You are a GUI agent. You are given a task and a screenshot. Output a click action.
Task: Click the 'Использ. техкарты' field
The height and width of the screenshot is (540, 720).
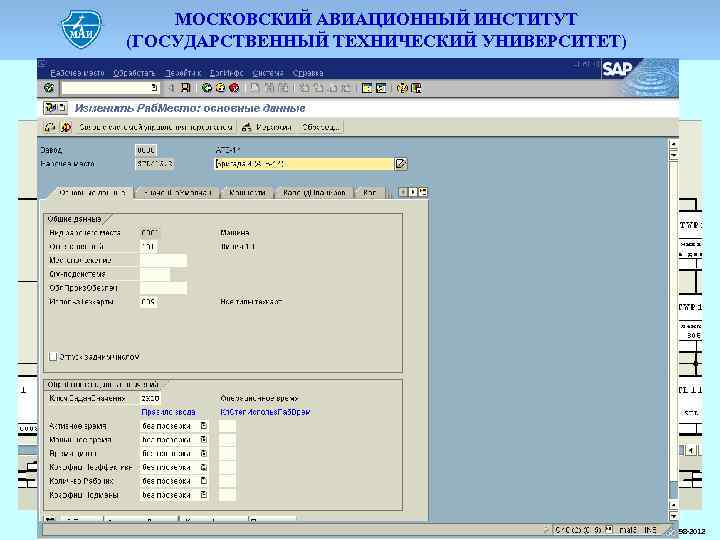[x=148, y=302]
